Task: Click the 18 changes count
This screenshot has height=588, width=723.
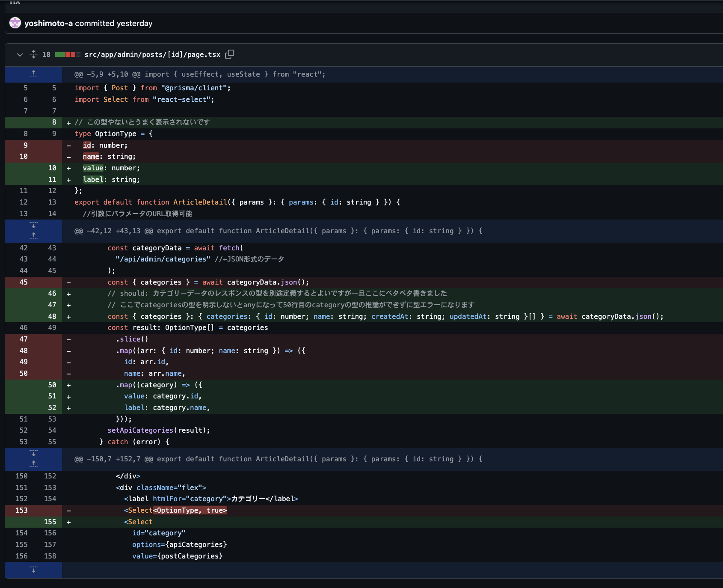Action: coord(46,55)
